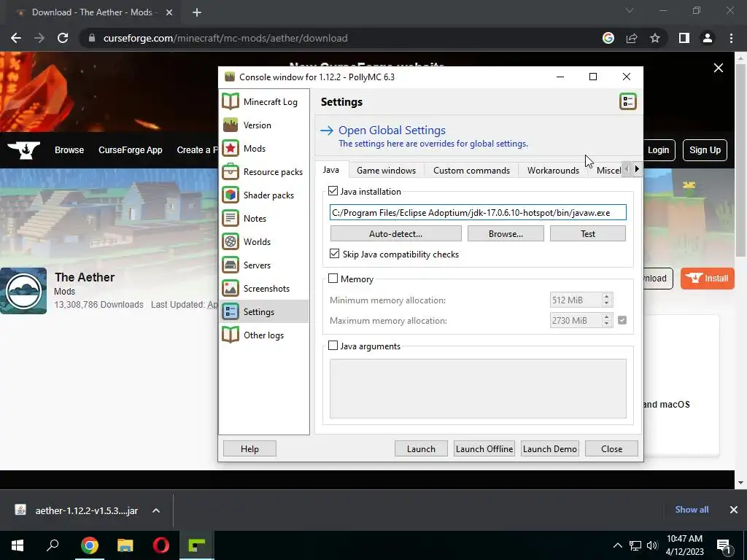Screen dimensions: 747x560
Task: Open the Servers icon in sidebar
Action: point(231,265)
